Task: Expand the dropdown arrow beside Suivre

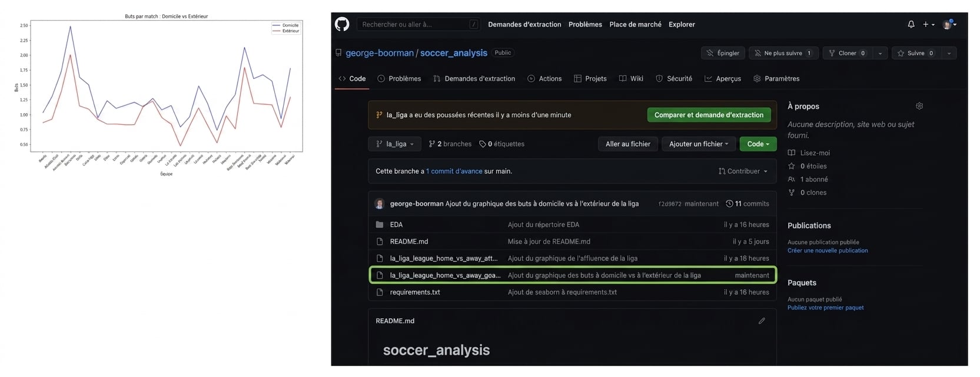Action: (949, 53)
